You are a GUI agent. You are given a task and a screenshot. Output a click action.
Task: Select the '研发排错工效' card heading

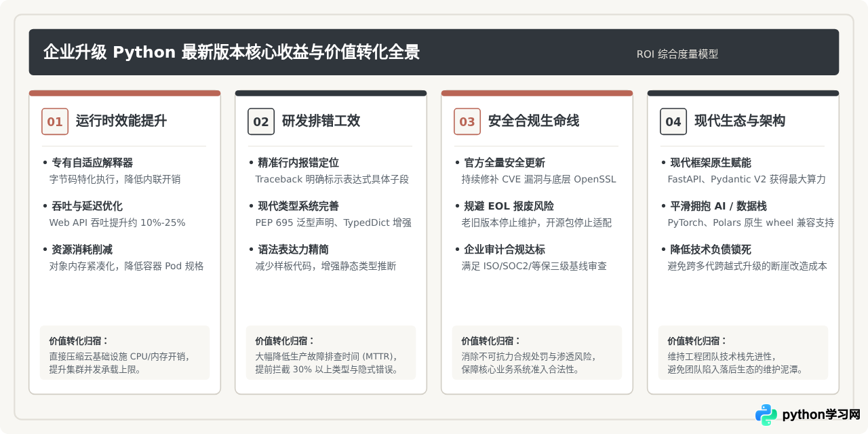tap(321, 121)
